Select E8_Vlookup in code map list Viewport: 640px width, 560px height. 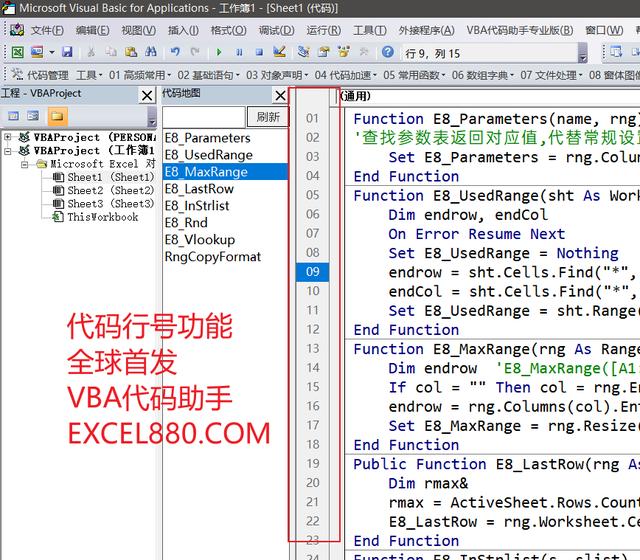tap(225, 240)
